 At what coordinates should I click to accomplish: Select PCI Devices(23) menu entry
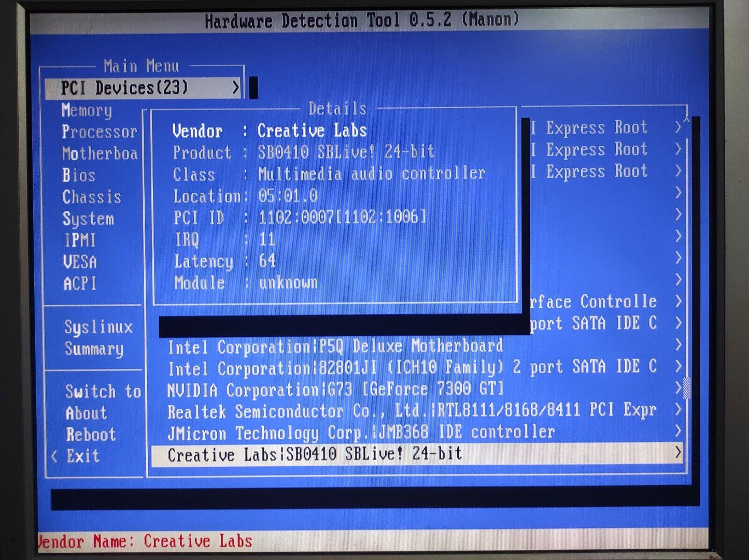click(x=124, y=88)
